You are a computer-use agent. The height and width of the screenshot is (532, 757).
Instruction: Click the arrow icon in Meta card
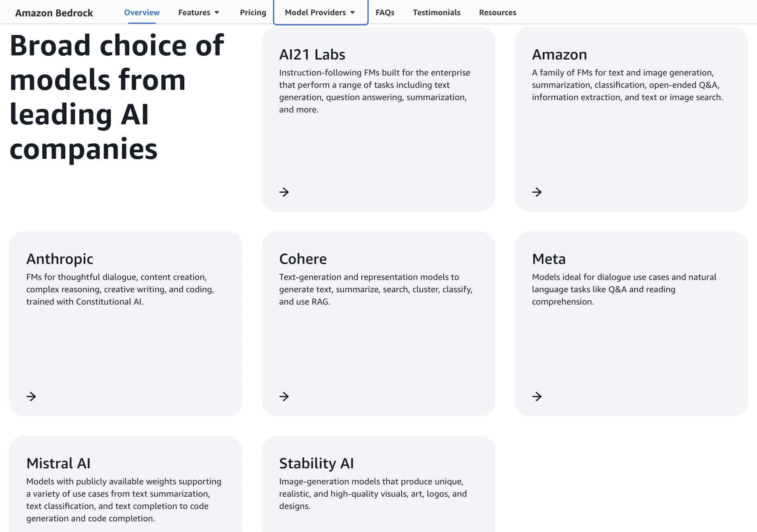tap(537, 397)
